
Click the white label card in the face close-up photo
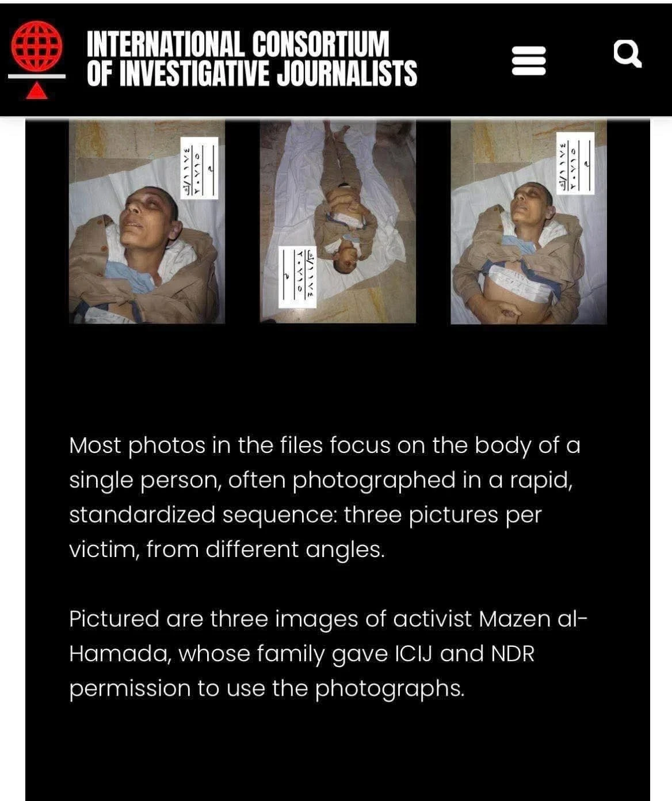pos(199,168)
